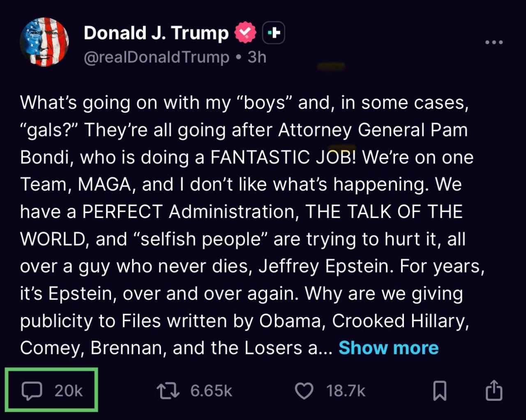The image size is (526, 420).
Task: Open the three-dot more options menu
Action: tap(494, 42)
